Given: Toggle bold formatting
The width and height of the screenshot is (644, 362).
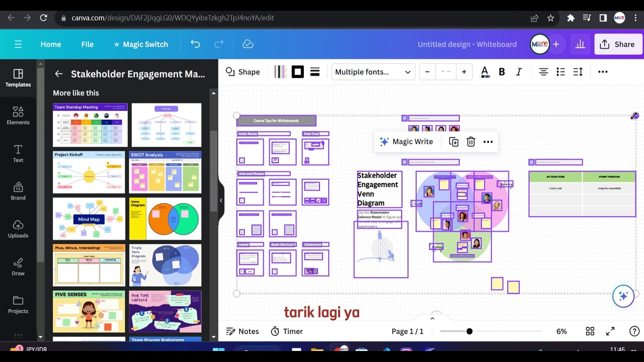Looking at the screenshot, I should pyautogui.click(x=502, y=71).
